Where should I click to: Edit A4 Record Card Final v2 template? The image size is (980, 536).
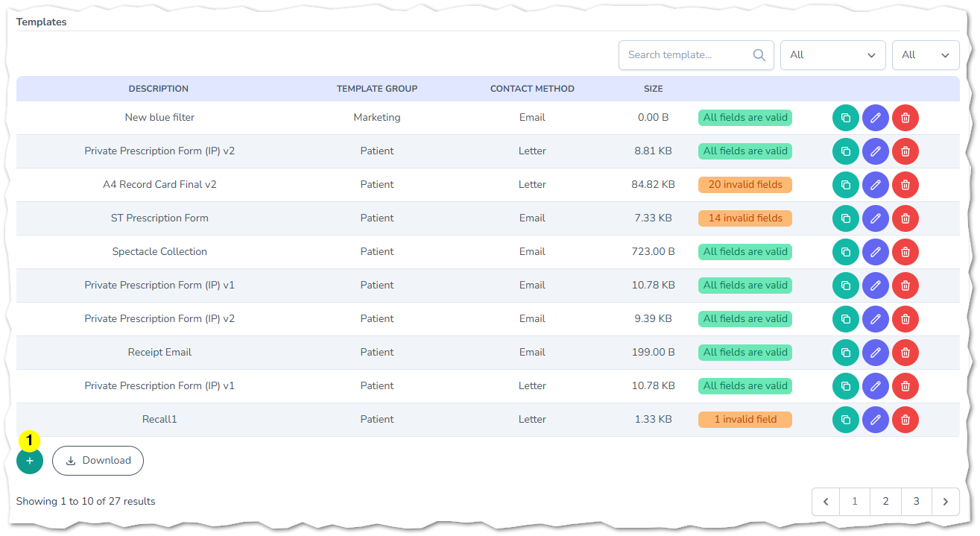(876, 185)
